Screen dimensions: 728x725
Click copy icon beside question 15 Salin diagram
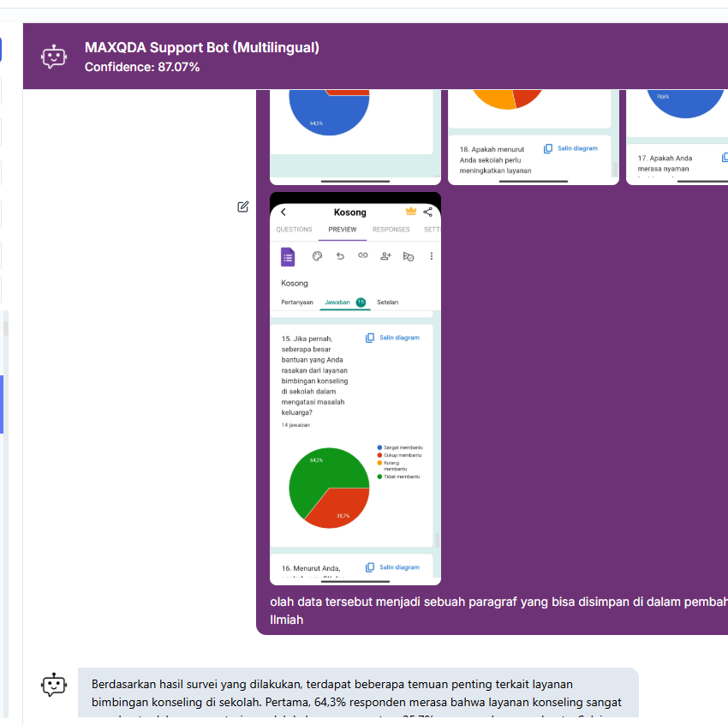(370, 338)
